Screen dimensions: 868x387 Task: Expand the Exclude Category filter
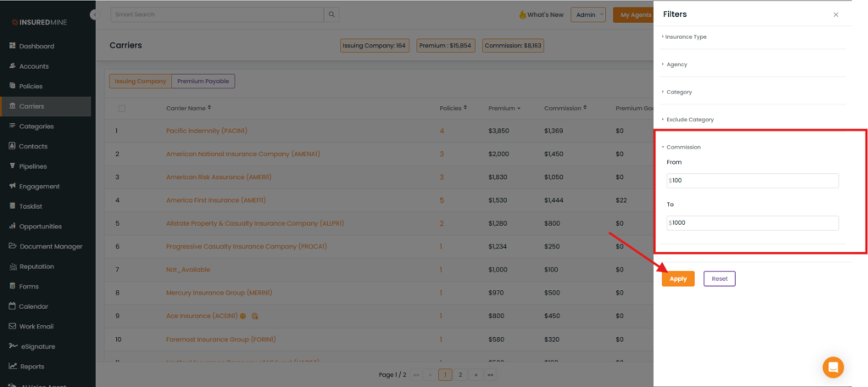[x=687, y=119]
